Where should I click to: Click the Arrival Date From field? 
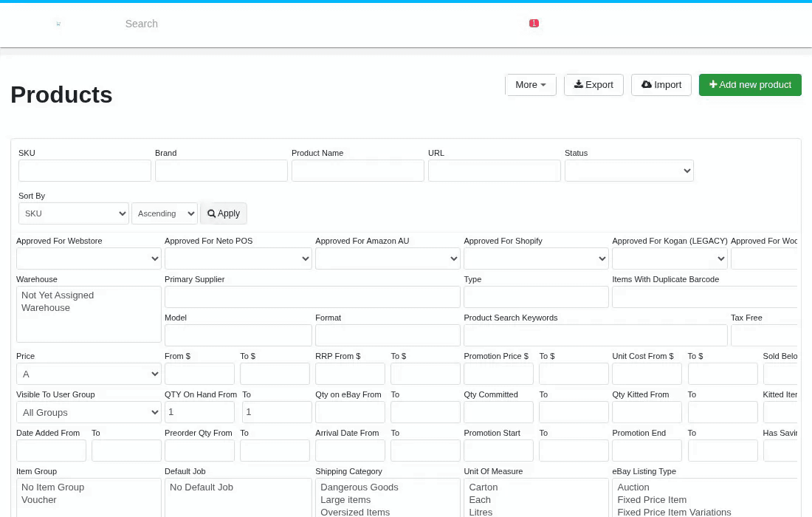pyautogui.click(x=350, y=451)
